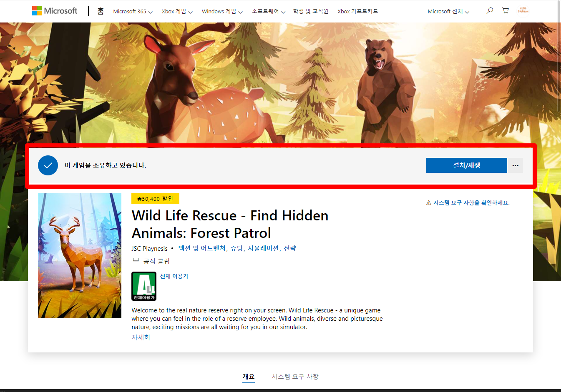Click the 공식 클럽 label
The height and width of the screenshot is (392, 561).
pyautogui.click(x=156, y=261)
